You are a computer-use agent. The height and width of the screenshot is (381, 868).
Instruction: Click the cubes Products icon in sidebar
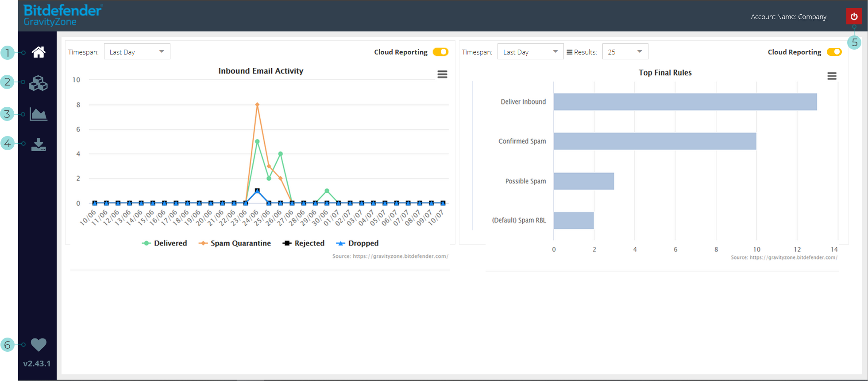coord(39,83)
